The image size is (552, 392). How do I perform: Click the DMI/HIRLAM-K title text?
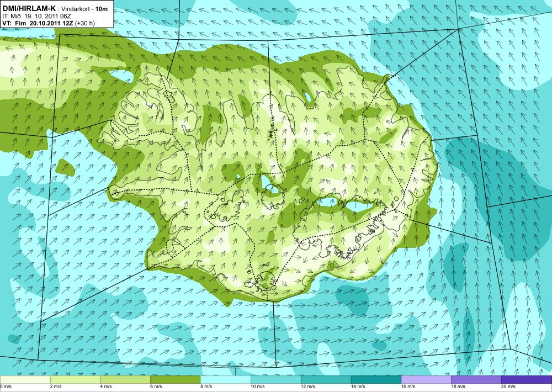point(29,9)
